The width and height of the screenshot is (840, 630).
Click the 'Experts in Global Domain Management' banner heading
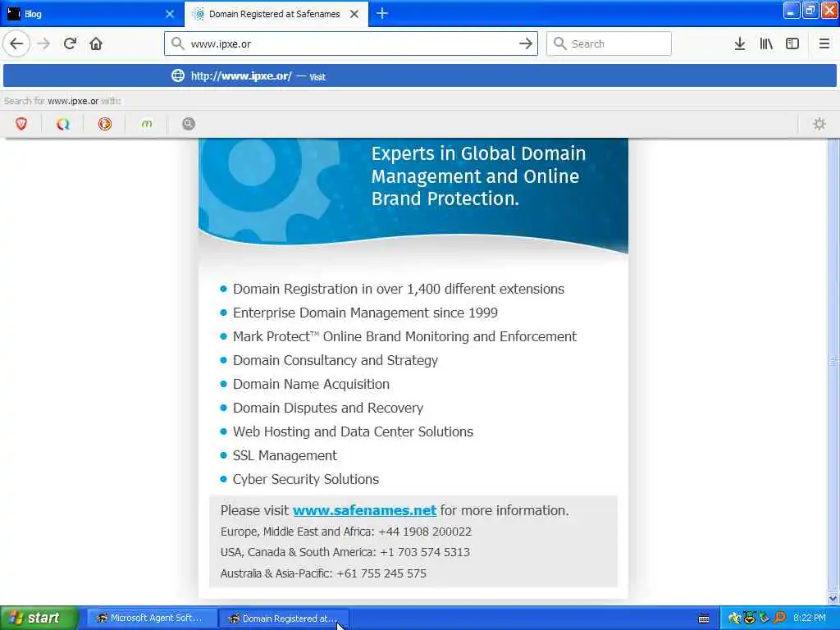pyautogui.click(x=479, y=176)
